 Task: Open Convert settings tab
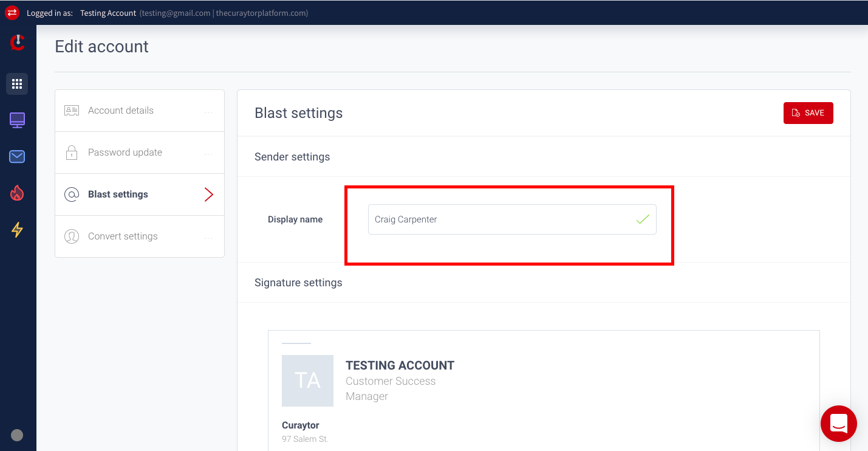pyautogui.click(x=140, y=236)
